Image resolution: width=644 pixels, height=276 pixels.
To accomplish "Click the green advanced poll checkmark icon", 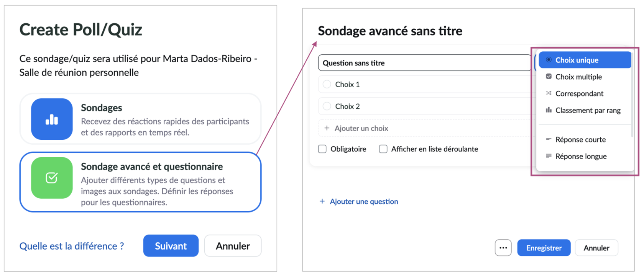I will [52, 178].
